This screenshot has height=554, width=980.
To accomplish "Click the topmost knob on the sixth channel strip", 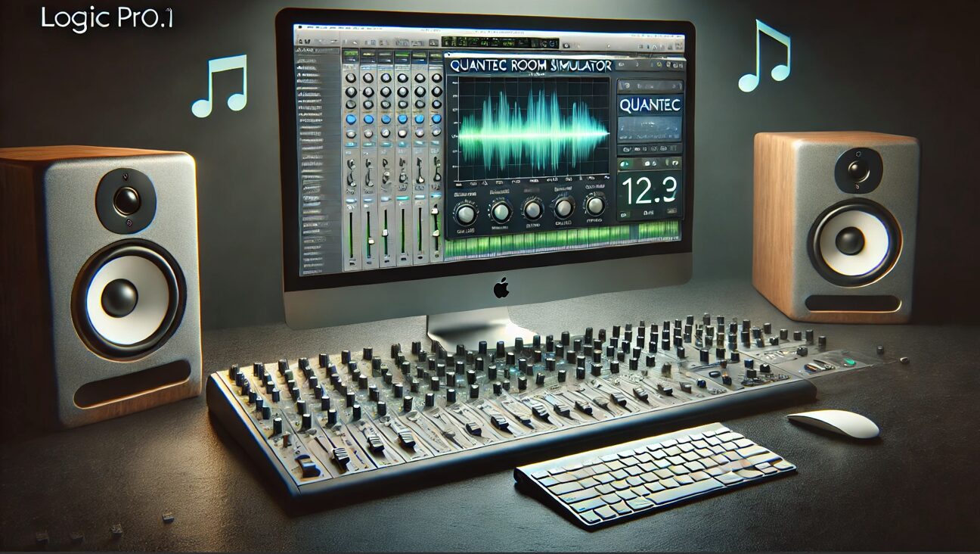I will (x=436, y=76).
